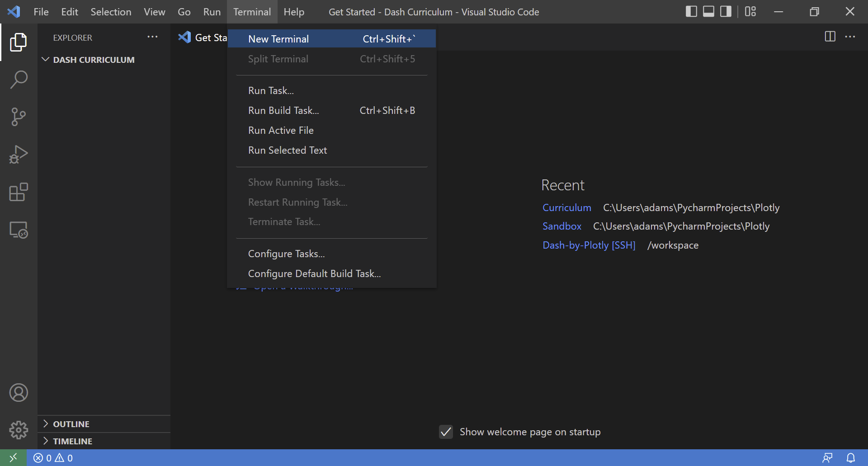
Task: Open Explorer Views and More Actions ellipsis
Action: click(152, 37)
